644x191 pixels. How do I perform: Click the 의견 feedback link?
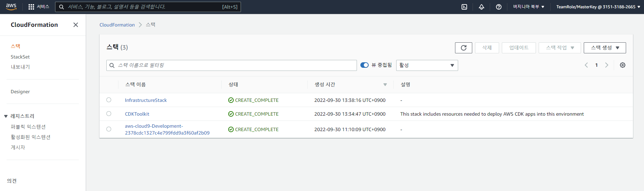pos(12,181)
